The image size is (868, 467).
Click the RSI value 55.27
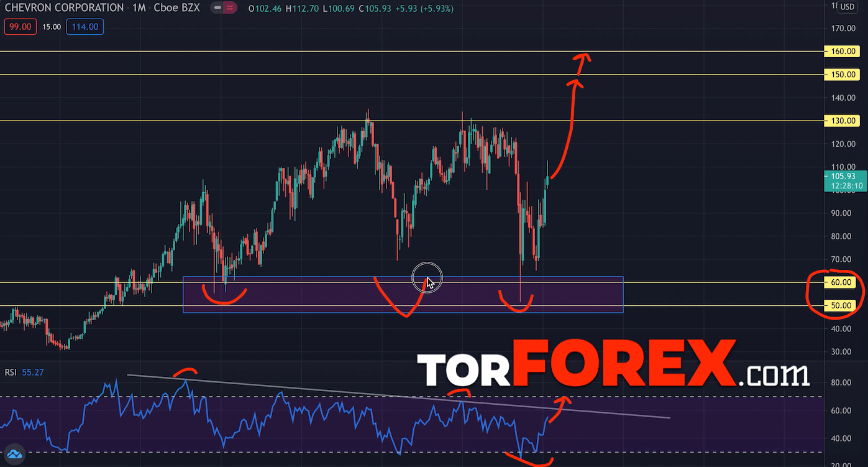pos(33,372)
